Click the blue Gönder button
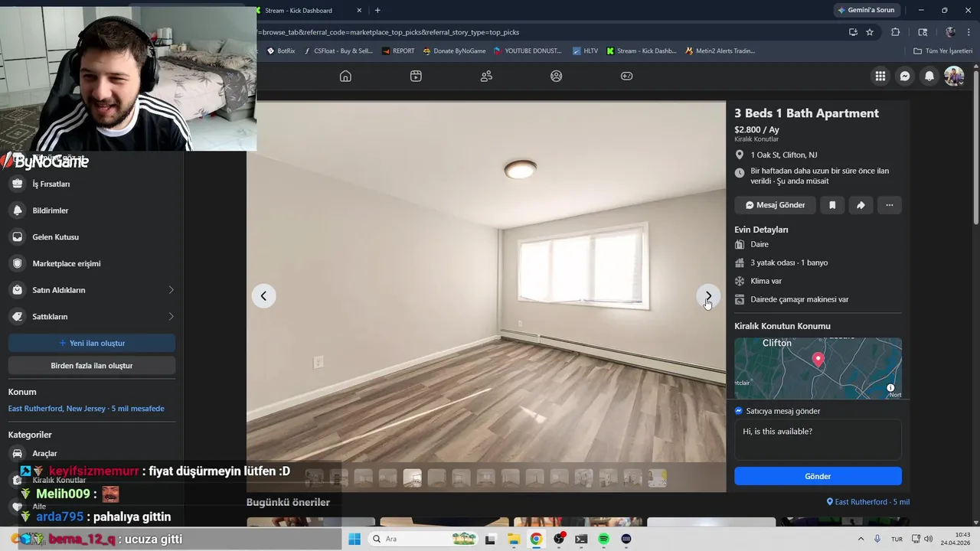980x551 pixels. [818, 476]
